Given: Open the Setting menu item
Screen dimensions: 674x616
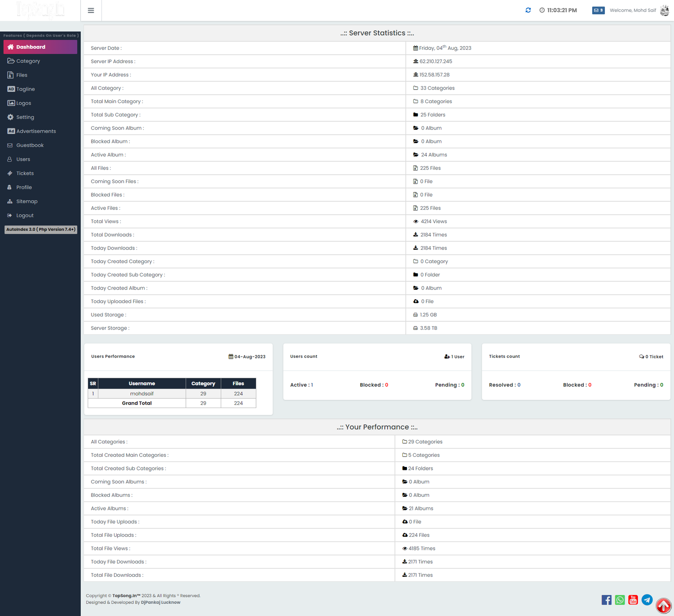Looking at the screenshot, I should (x=25, y=117).
